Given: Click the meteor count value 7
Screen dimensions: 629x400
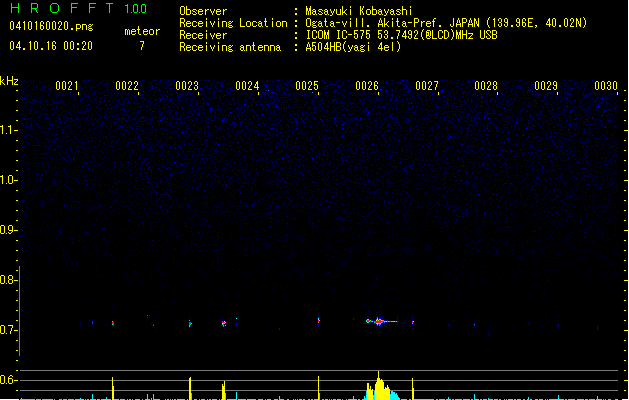Looking at the screenshot, I should 142,46.
